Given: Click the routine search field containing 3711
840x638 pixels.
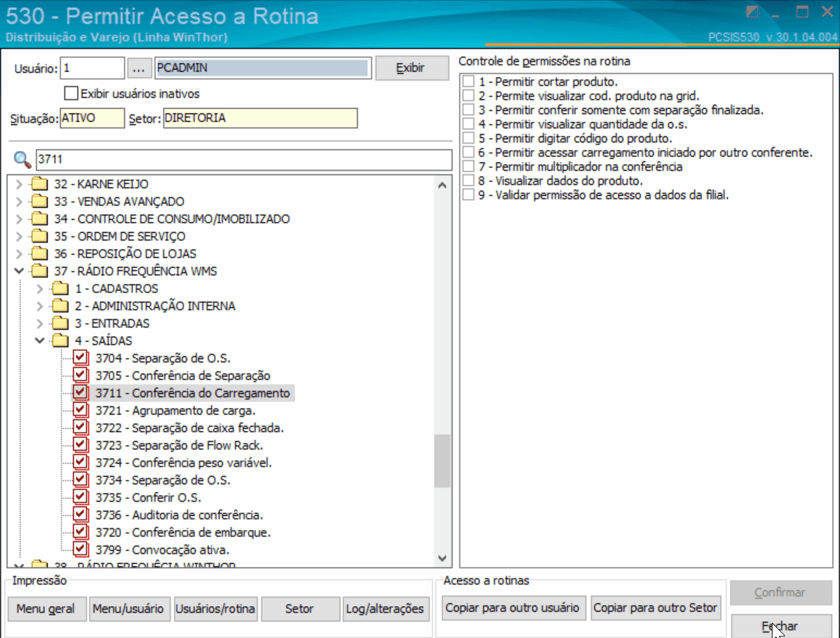Looking at the screenshot, I should coord(244,160).
